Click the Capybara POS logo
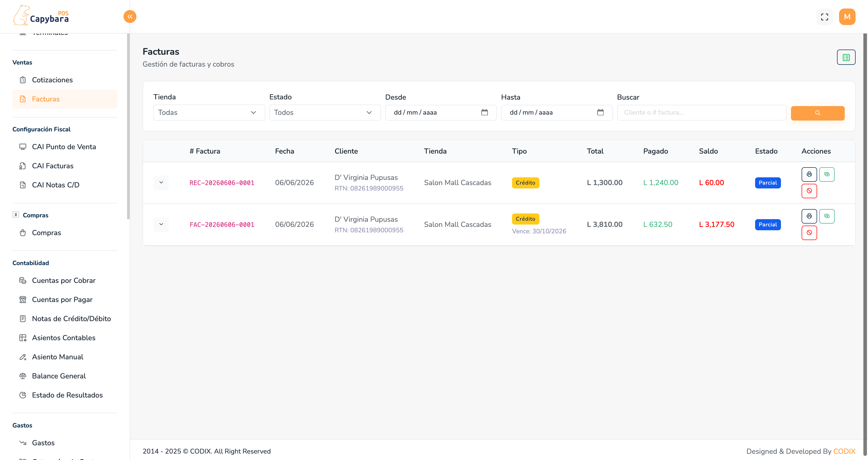This screenshot has width=868, height=460. click(41, 15)
